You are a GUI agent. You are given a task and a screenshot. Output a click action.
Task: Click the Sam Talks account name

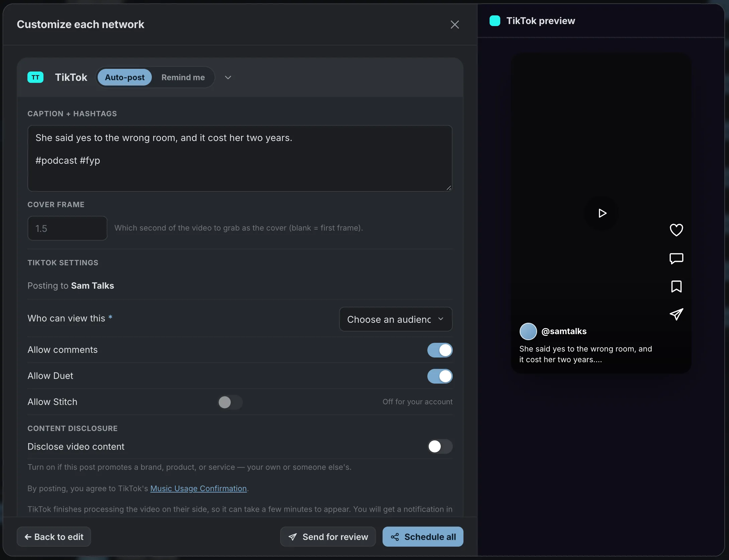pyautogui.click(x=93, y=286)
